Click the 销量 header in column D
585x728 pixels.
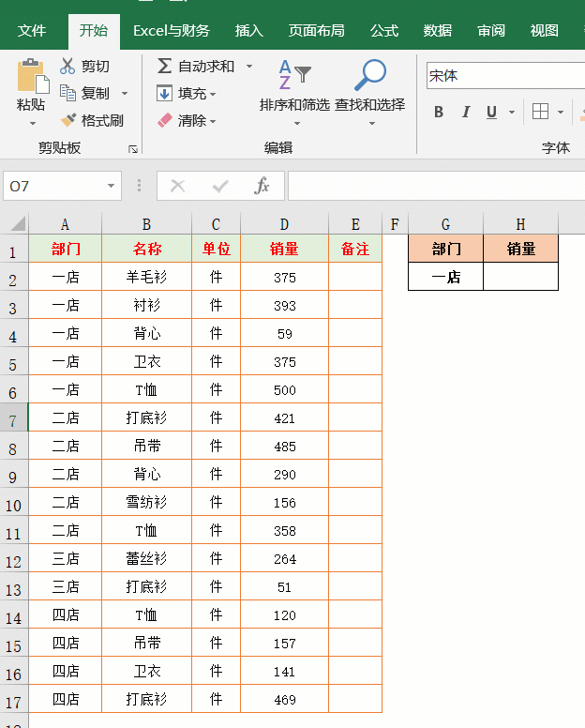[284, 249]
